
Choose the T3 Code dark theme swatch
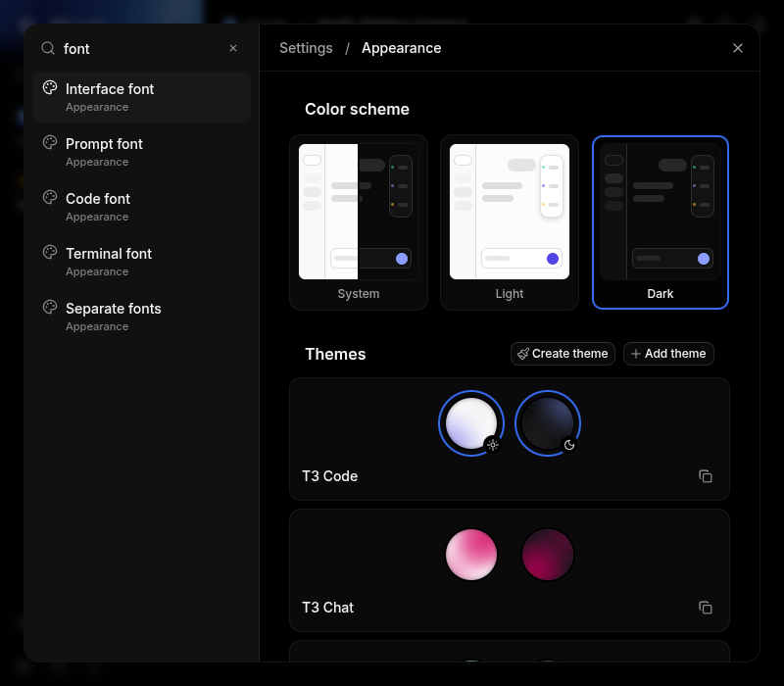click(x=548, y=423)
